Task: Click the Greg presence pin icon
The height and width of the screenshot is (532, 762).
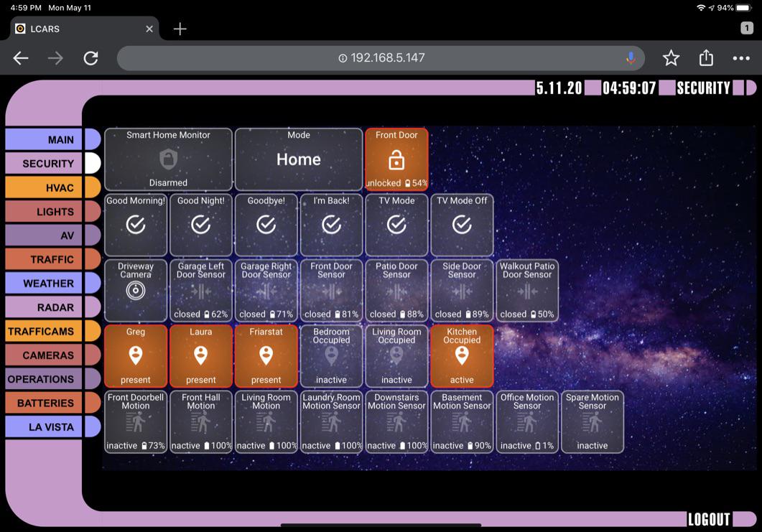Action: (136, 355)
